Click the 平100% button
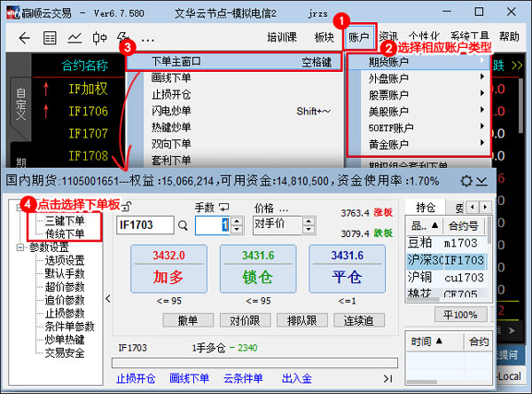This screenshot has height=394, width=532. click(x=461, y=314)
